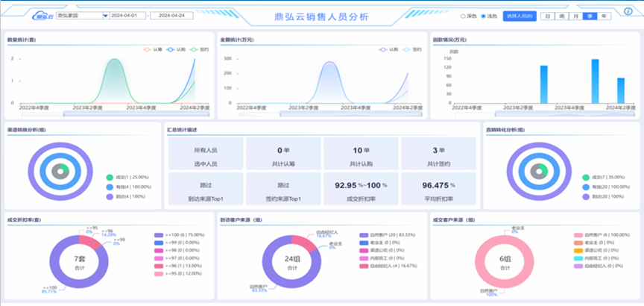Select the 深色 theme radio button
Viewport: 644px width, 306px height.
pyautogui.click(x=463, y=16)
